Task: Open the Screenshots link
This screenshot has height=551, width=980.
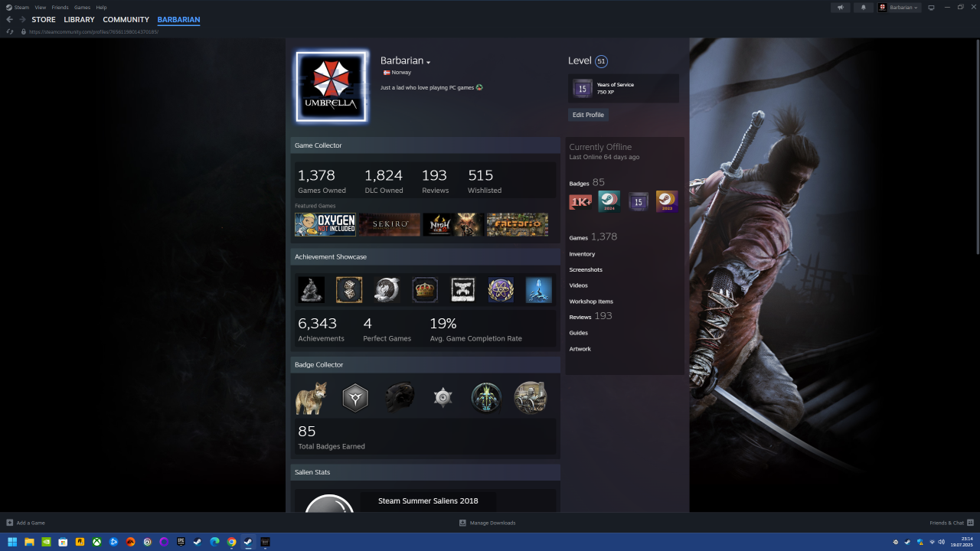Action: pos(586,270)
